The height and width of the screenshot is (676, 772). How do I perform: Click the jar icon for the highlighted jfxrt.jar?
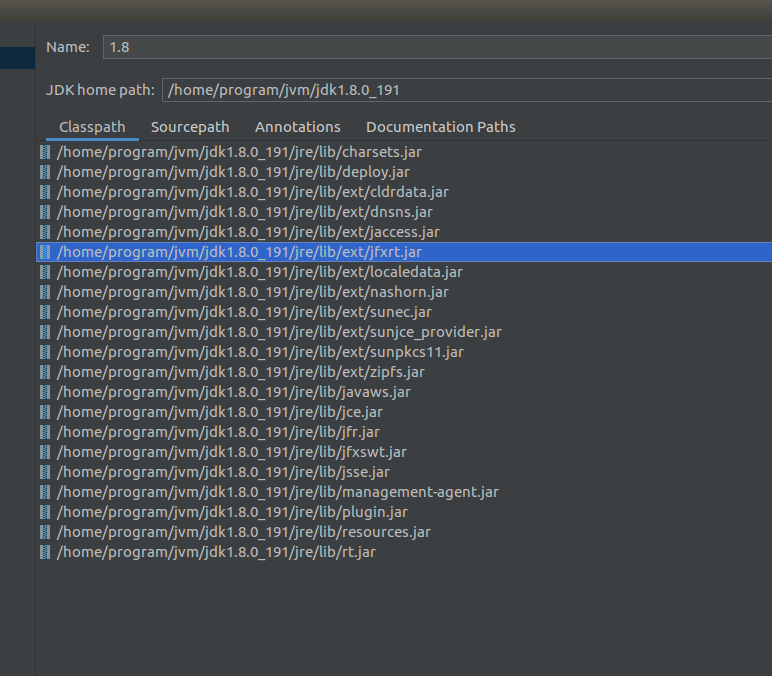(45, 252)
